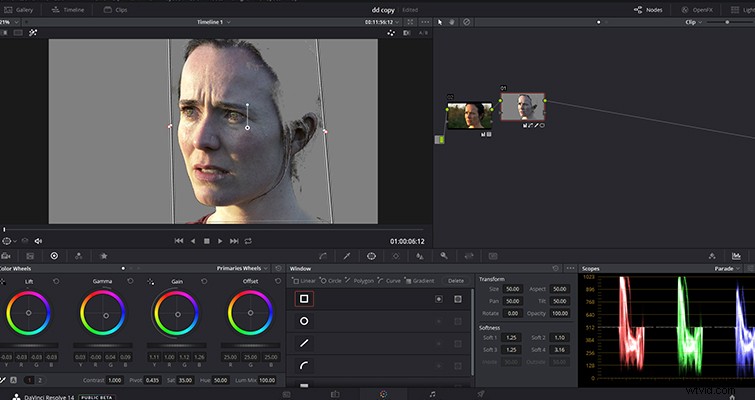755x400 pixels.
Task: Mute audio with the speaker icon
Action: tap(38, 241)
